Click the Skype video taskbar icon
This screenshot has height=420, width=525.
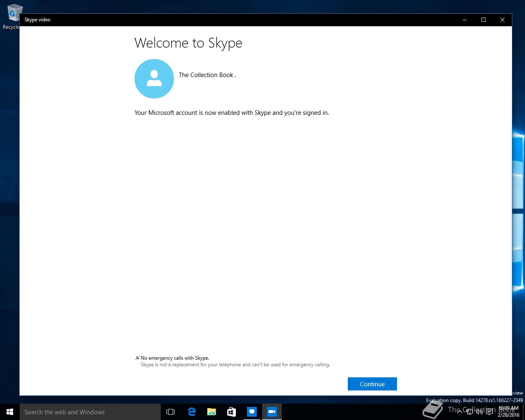[272, 412]
